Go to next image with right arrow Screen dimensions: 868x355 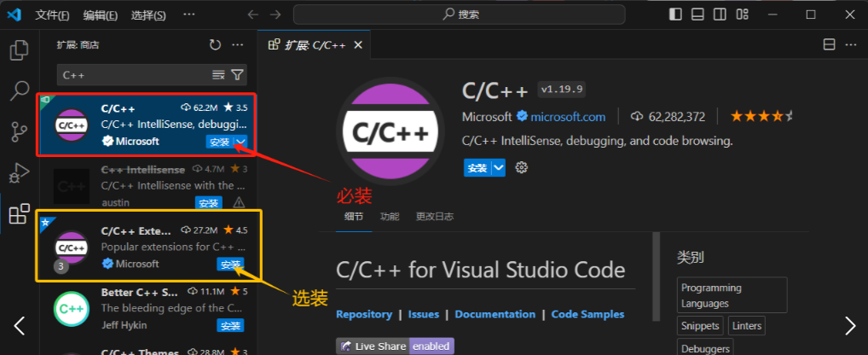tap(850, 326)
